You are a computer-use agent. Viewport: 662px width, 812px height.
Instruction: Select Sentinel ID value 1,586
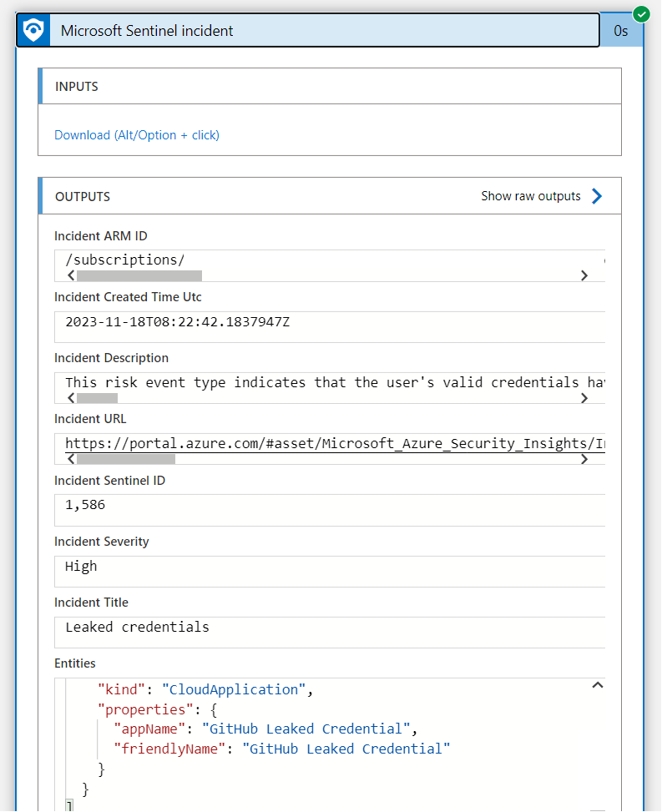coord(85,505)
